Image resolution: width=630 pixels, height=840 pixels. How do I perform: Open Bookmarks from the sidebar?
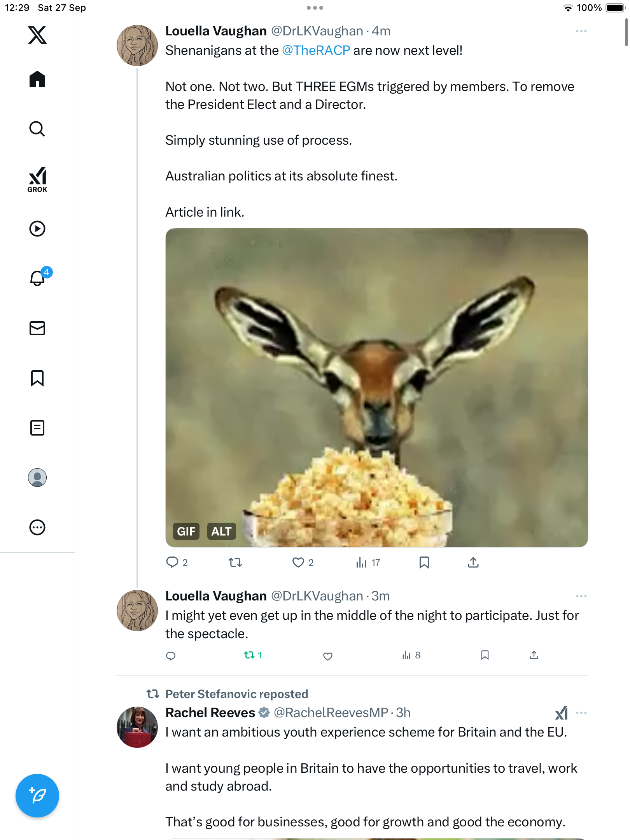(x=37, y=378)
